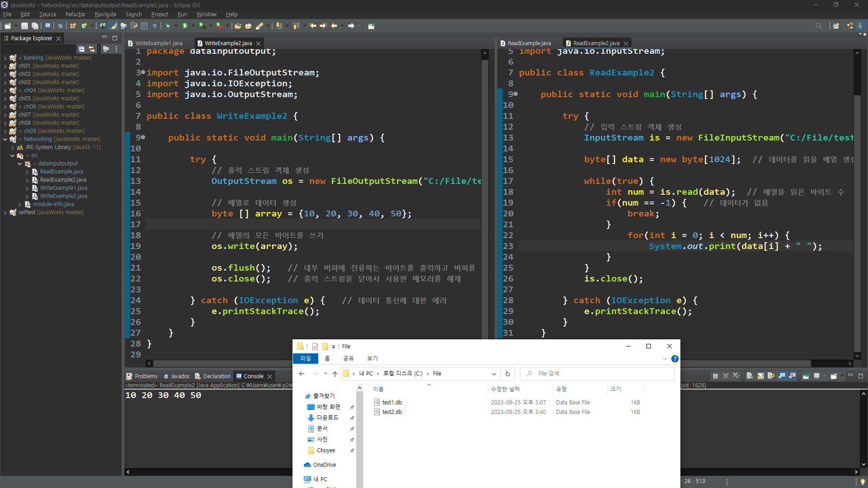Click the Run button in toolbar

185,26
